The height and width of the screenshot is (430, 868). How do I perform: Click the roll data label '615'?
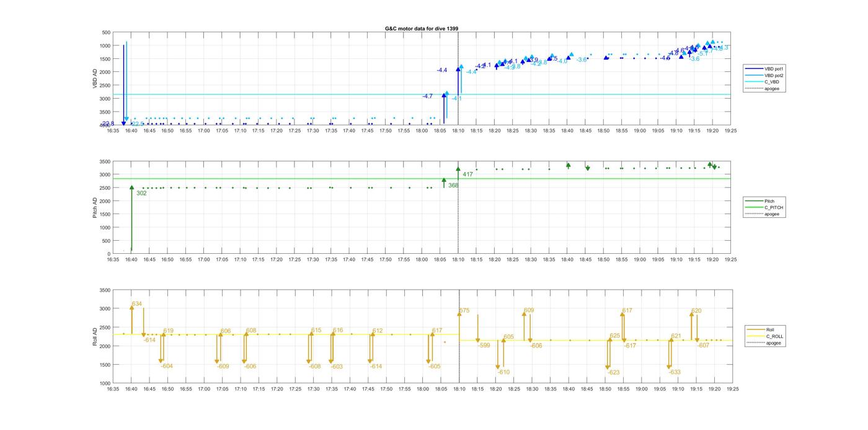click(316, 331)
